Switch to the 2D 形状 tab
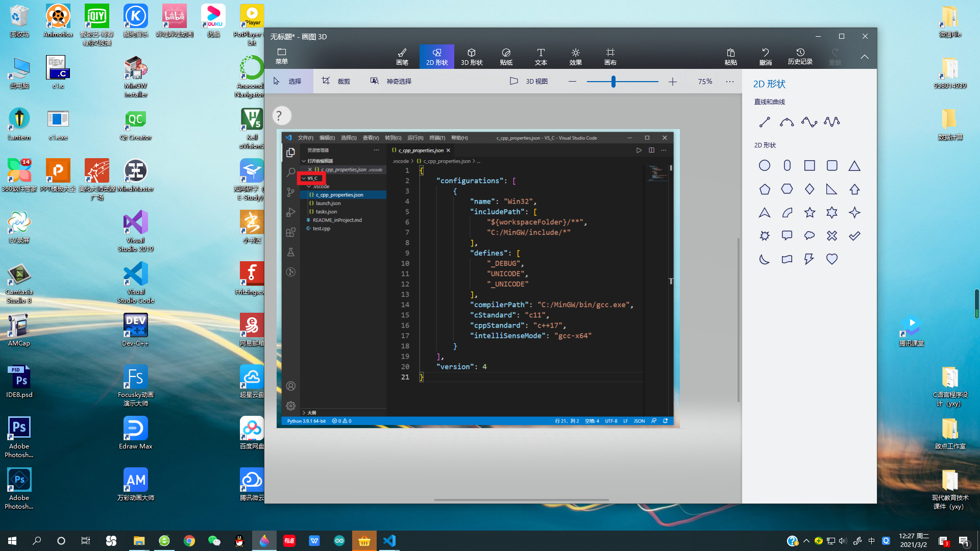 [437, 57]
